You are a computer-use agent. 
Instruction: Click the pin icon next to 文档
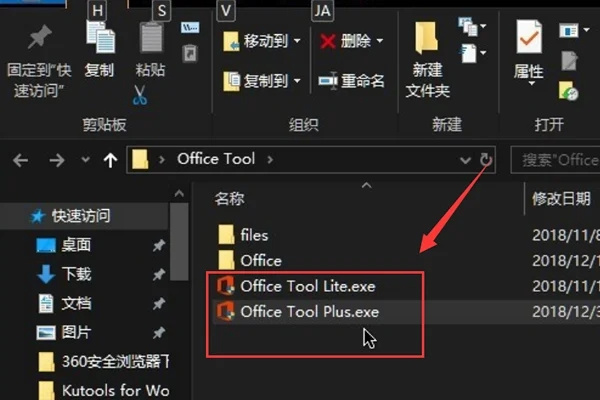coord(159,304)
